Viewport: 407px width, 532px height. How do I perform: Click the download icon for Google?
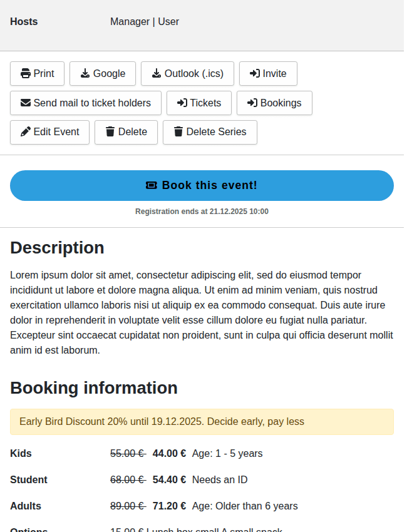pyautogui.click(x=85, y=74)
